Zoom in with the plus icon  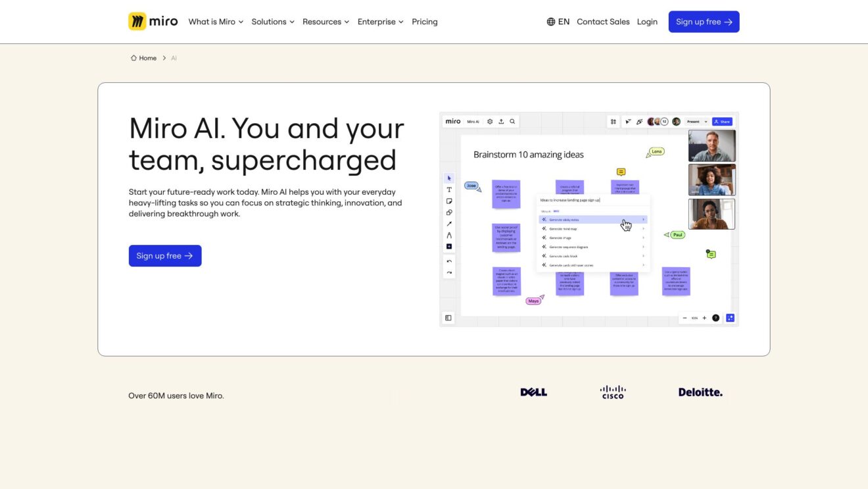point(704,318)
